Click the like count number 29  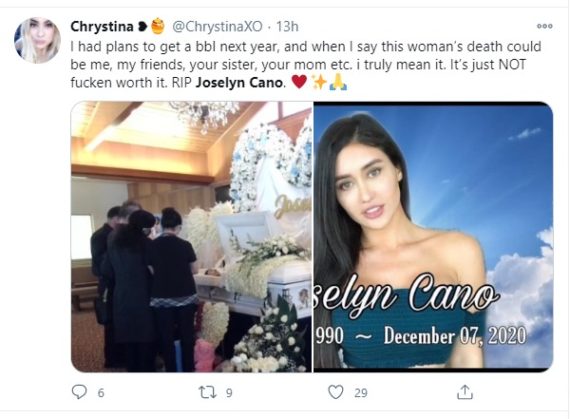(x=361, y=393)
